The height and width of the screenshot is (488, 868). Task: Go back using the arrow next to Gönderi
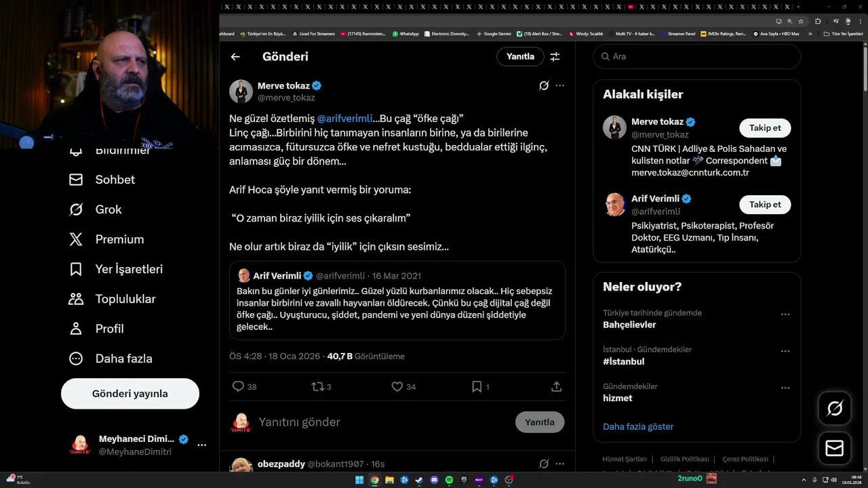point(235,57)
